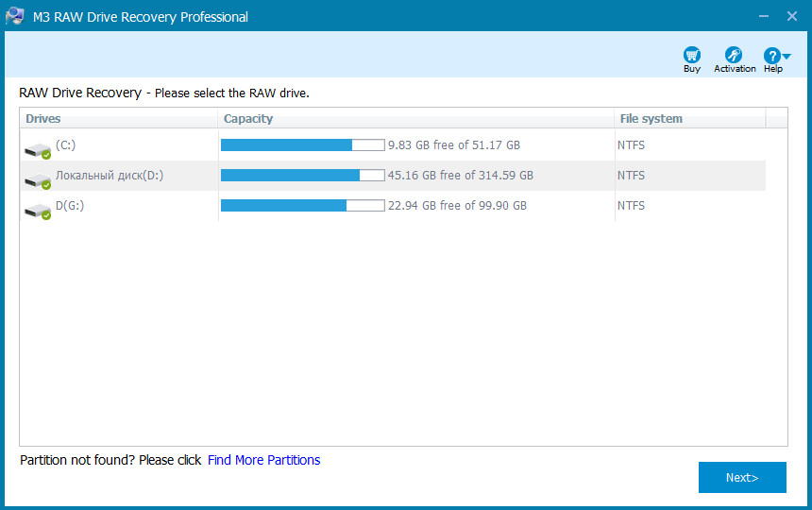
Task: Open the Activation key icon
Action: (x=734, y=55)
